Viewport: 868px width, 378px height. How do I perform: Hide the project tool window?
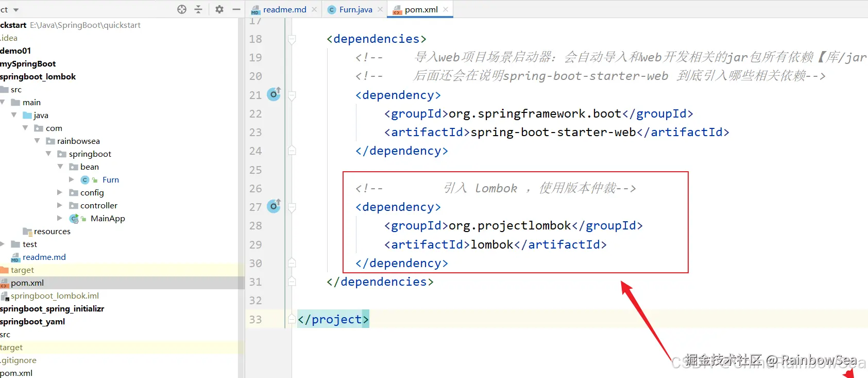(x=236, y=9)
